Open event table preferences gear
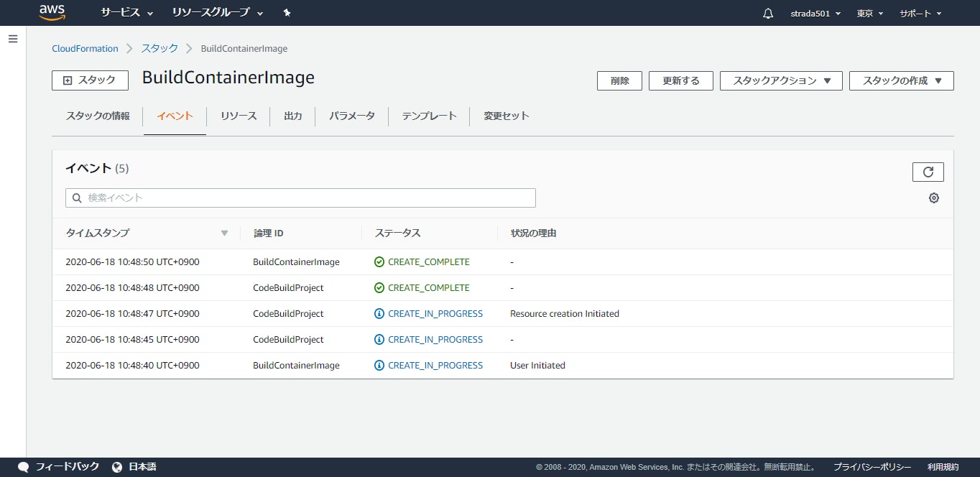Image resolution: width=980 pixels, height=477 pixels. (934, 198)
